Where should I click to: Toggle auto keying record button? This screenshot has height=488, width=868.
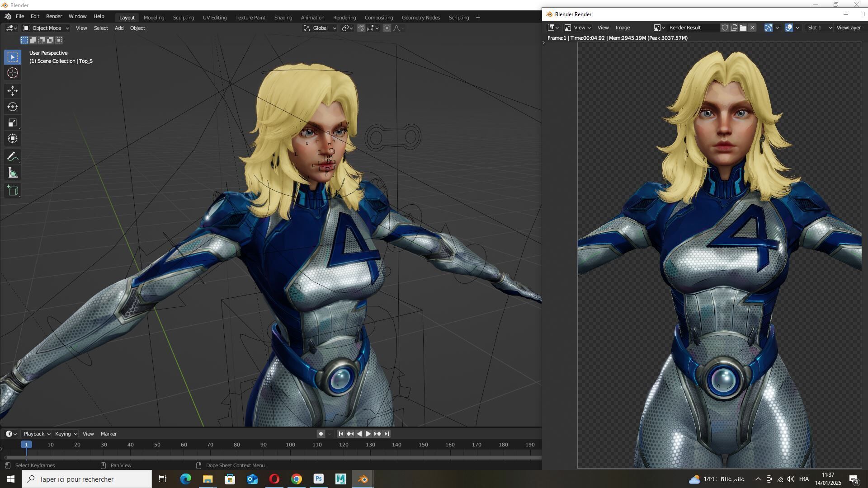[x=321, y=434]
